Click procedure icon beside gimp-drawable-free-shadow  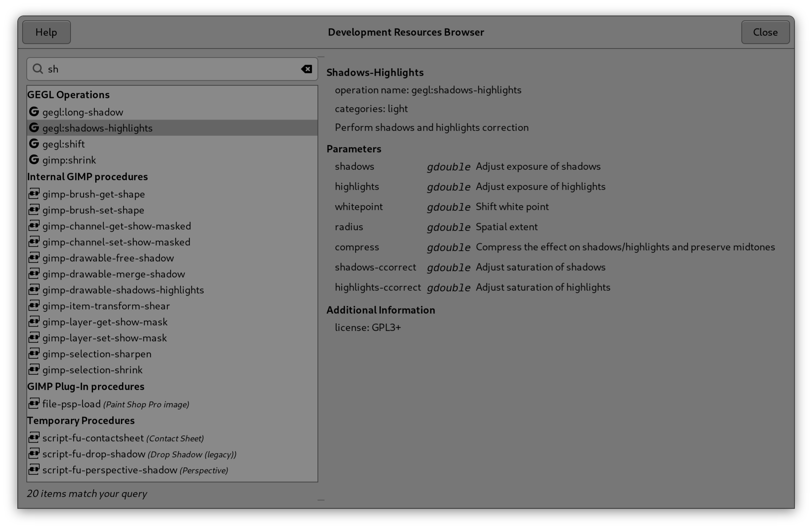click(34, 258)
